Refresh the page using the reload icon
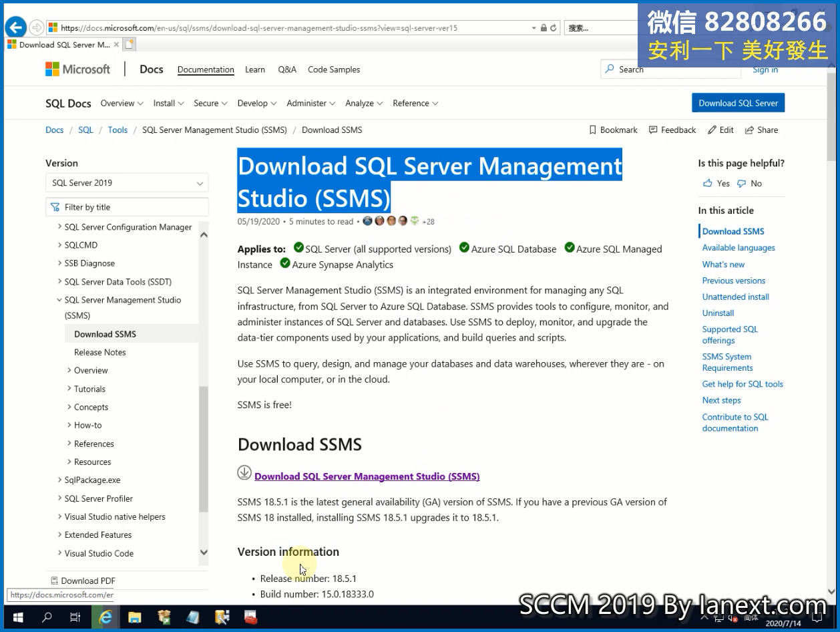 pos(554,28)
